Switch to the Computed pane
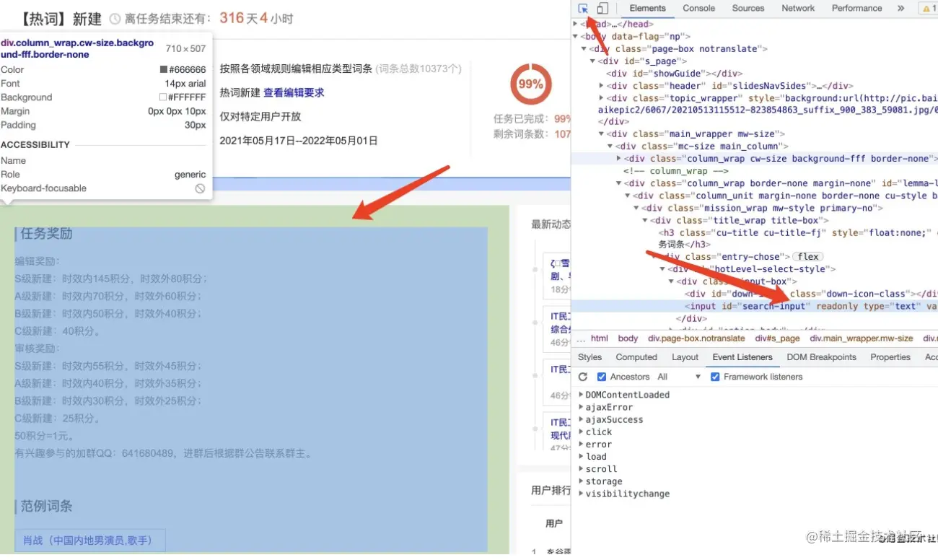This screenshot has width=938, height=560. [636, 357]
